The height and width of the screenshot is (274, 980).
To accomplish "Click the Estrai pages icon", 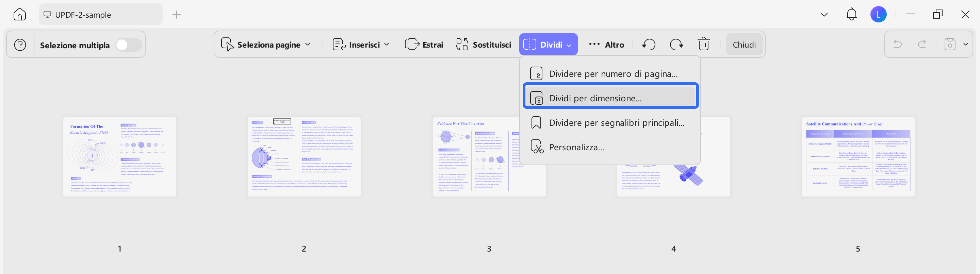I will [412, 44].
